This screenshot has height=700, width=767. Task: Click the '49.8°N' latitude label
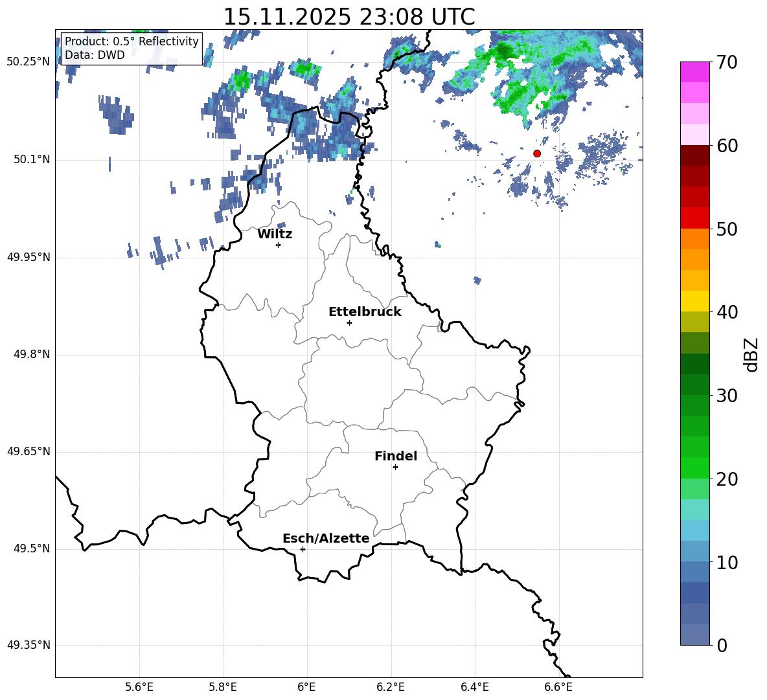(x=32, y=354)
